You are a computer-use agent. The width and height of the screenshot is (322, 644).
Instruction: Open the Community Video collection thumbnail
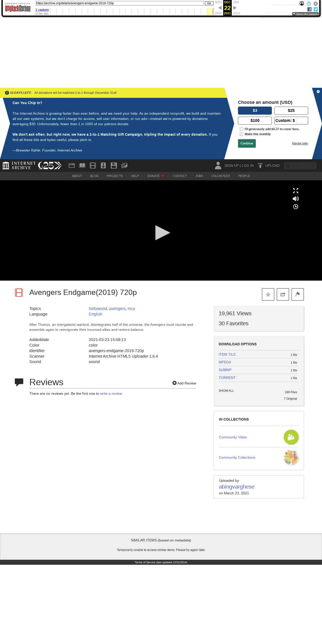coord(291,437)
